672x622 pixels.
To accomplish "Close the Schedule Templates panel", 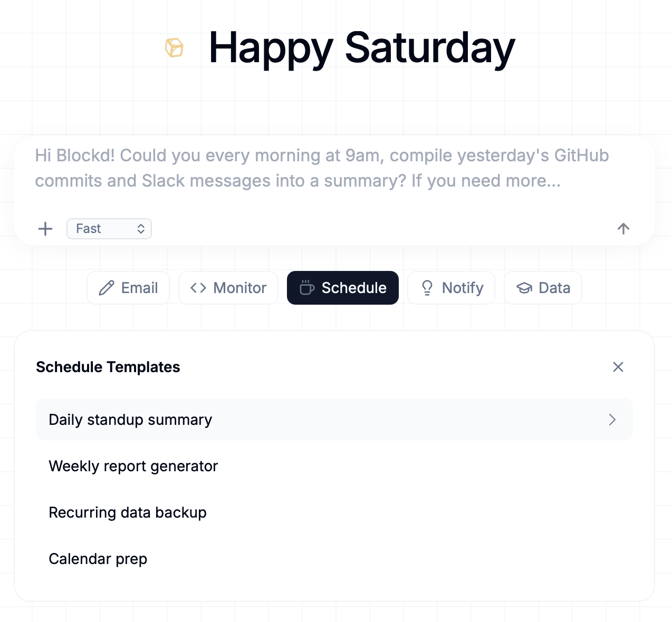I will click(618, 367).
